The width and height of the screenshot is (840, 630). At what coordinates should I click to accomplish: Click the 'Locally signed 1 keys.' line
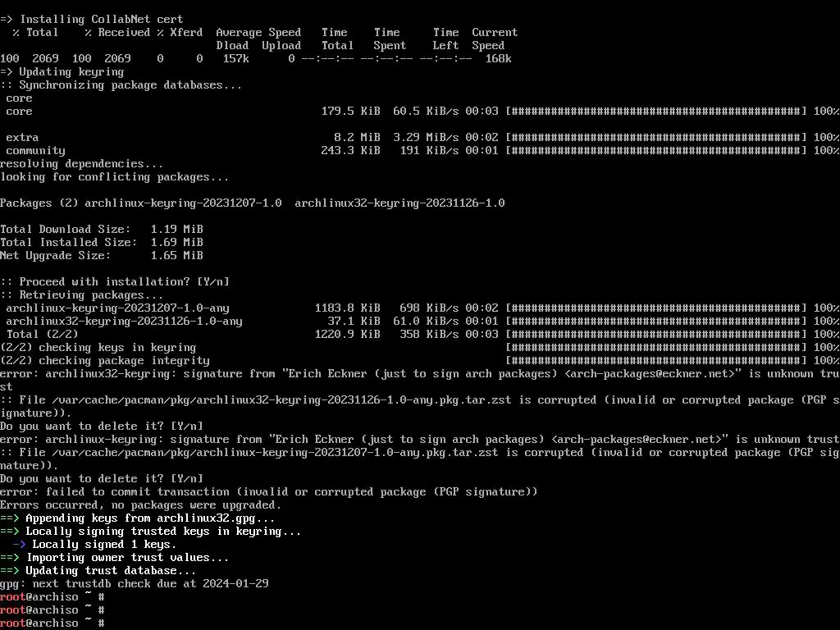click(95, 545)
